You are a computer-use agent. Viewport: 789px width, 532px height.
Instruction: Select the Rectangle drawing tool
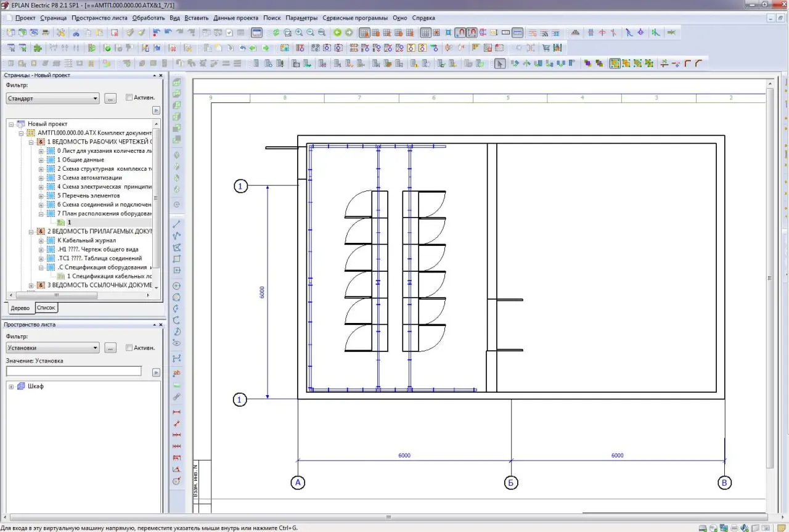(177, 259)
